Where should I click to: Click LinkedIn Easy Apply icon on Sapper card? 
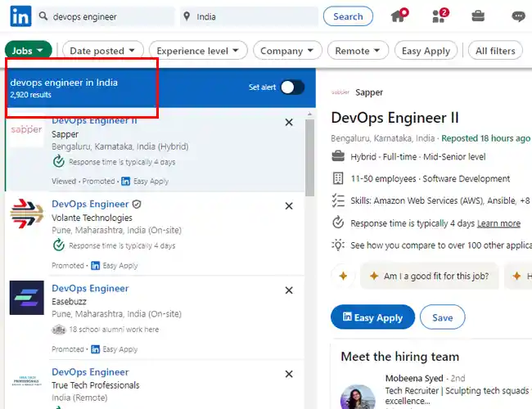tap(125, 182)
